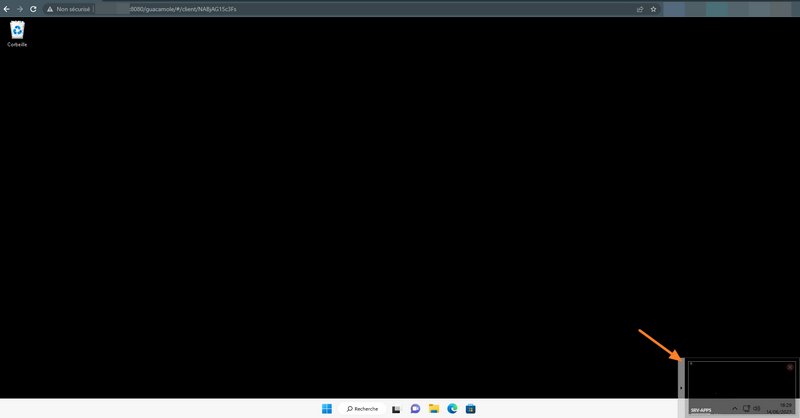Reload the Guacamole page

coord(33,9)
